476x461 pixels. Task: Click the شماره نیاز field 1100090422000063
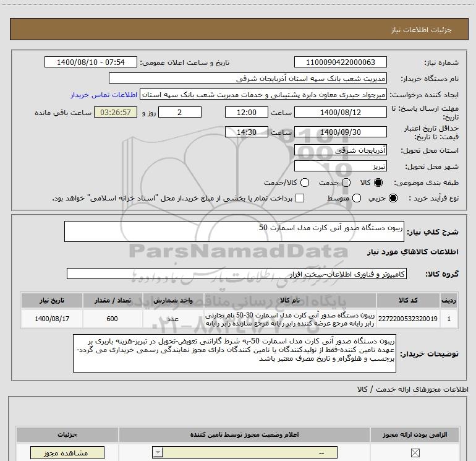click(340, 62)
